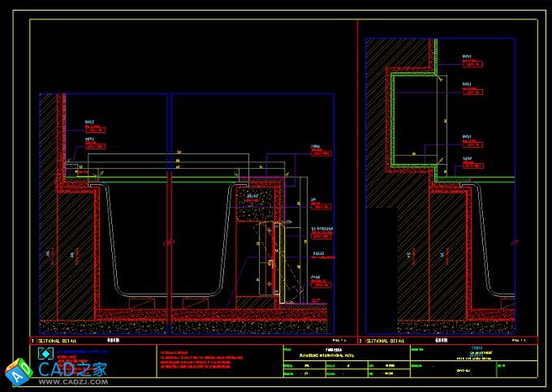Select the topmost red tag in right drawing
This screenshot has width=552, height=392.
(x=472, y=66)
